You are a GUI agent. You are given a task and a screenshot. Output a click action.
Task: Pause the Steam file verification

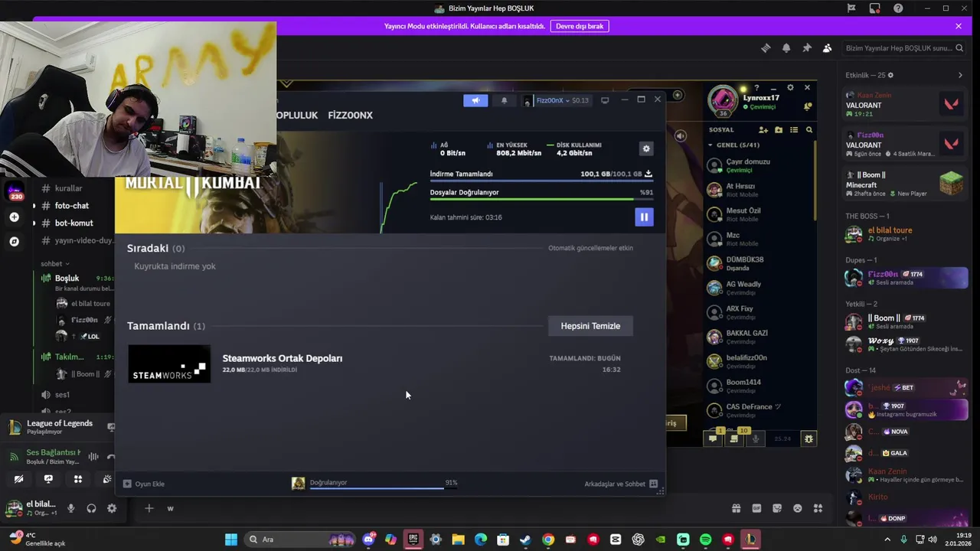tap(644, 217)
